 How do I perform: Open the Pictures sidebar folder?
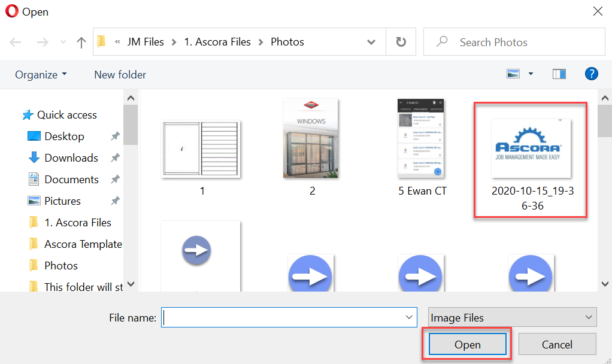pyautogui.click(x=62, y=201)
